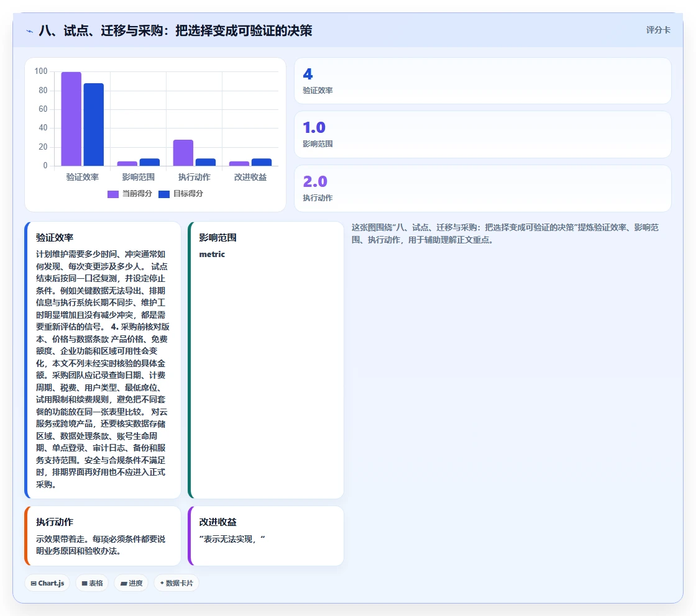Image resolution: width=696 pixels, height=616 pixels.
Task: Click the 验证效率 chart axis label
Action: tap(83, 177)
